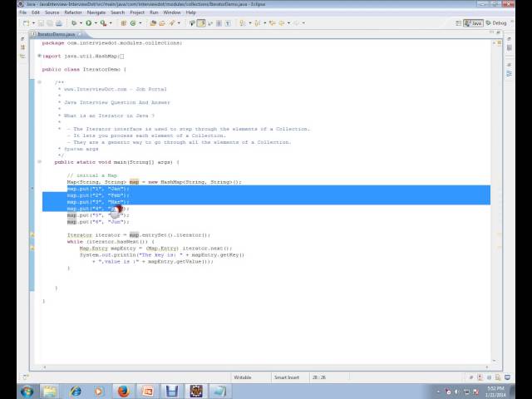Image resolution: width=532 pixels, height=399 pixels.
Task: Toggle Block Selection Mode icon
Action: [x=219, y=23]
